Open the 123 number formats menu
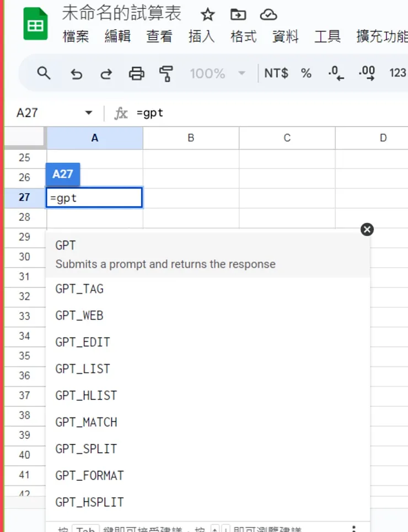408x532 pixels. click(398, 73)
